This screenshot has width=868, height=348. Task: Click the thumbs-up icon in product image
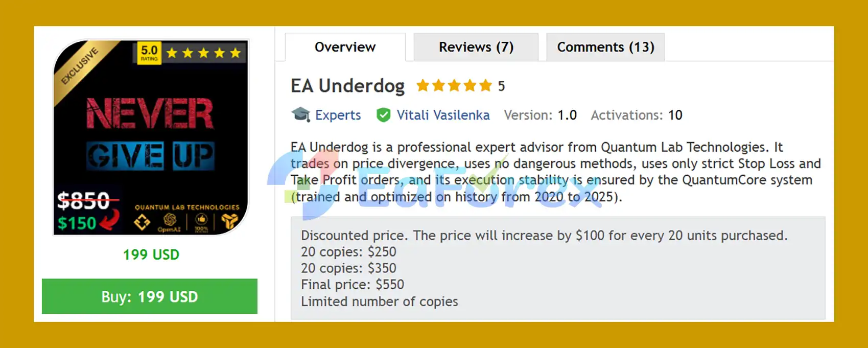(201, 220)
